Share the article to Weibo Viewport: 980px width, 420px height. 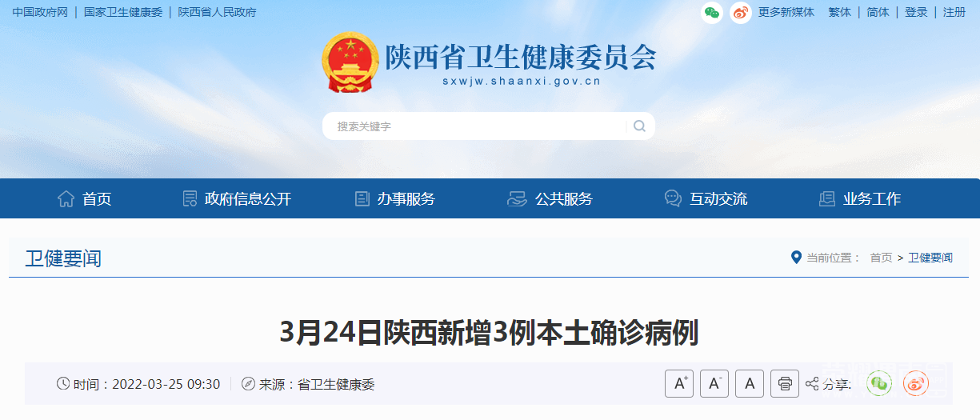click(916, 384)
